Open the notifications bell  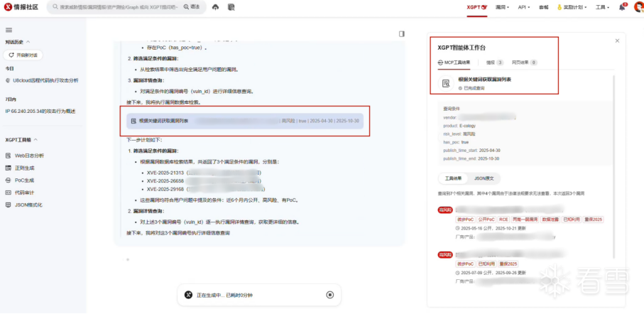point(622,7)
